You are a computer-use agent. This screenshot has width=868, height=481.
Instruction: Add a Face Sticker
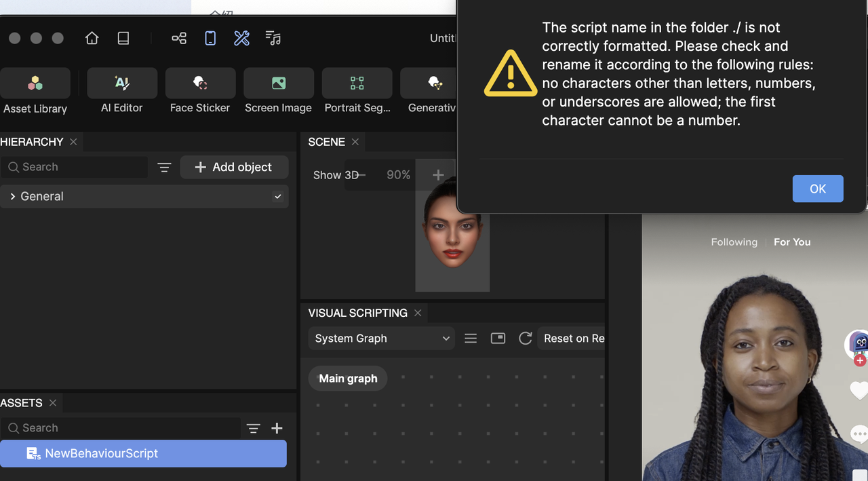(200, 92)
